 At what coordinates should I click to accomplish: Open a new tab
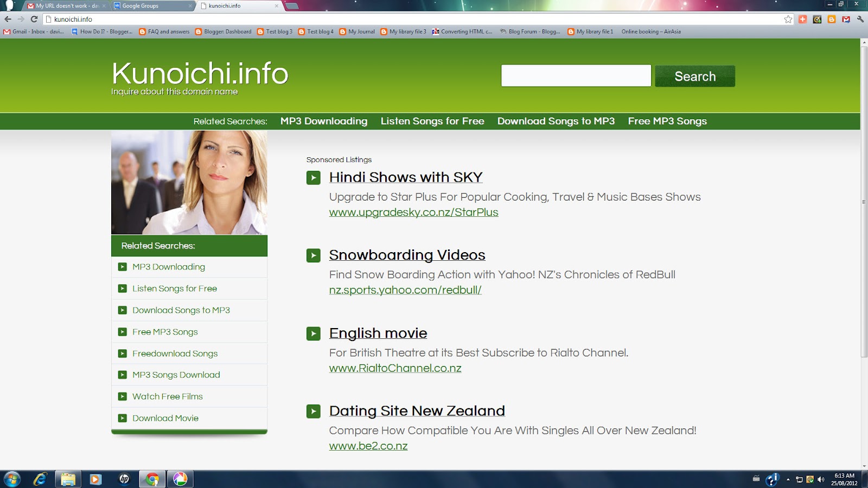click(x=292, y=6)
